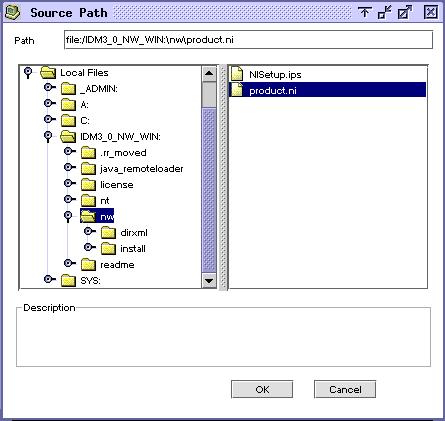Select the C: drive label
Screen dimensions: 445x421
[85, 120]
